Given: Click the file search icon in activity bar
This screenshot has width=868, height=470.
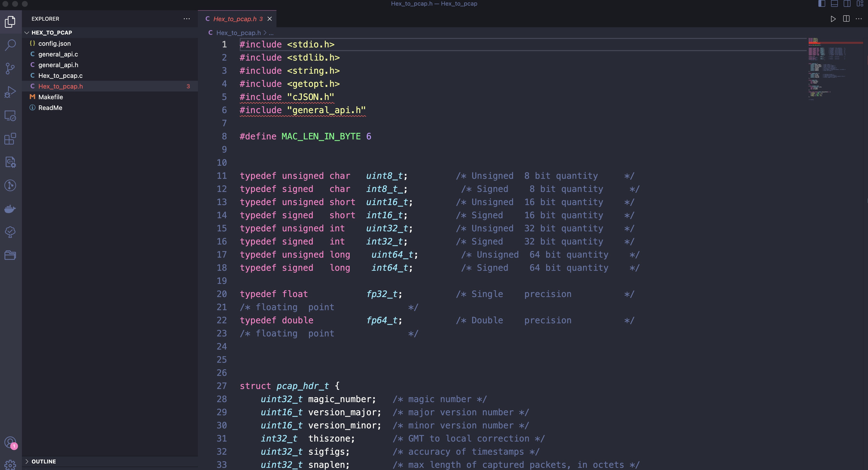Looking at the screenshot, I should pos(10,162).
